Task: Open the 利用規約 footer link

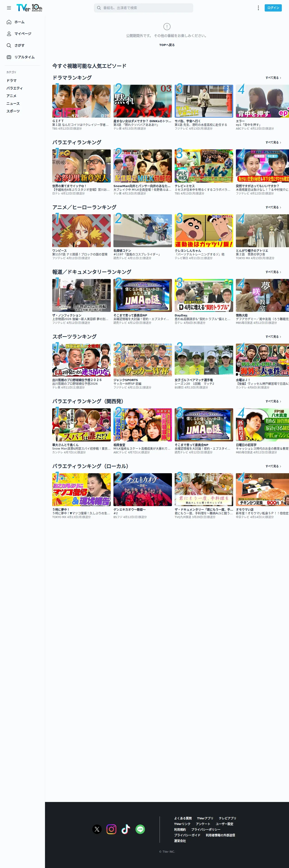Action: (180, 830)
